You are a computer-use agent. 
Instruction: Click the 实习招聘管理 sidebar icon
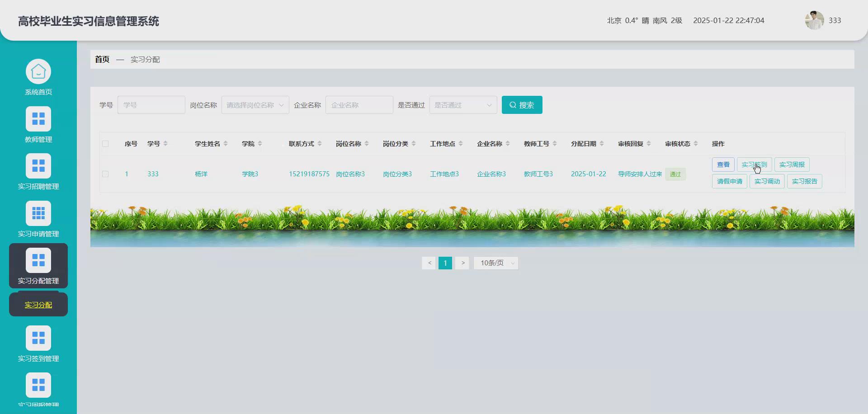(38, 165)
